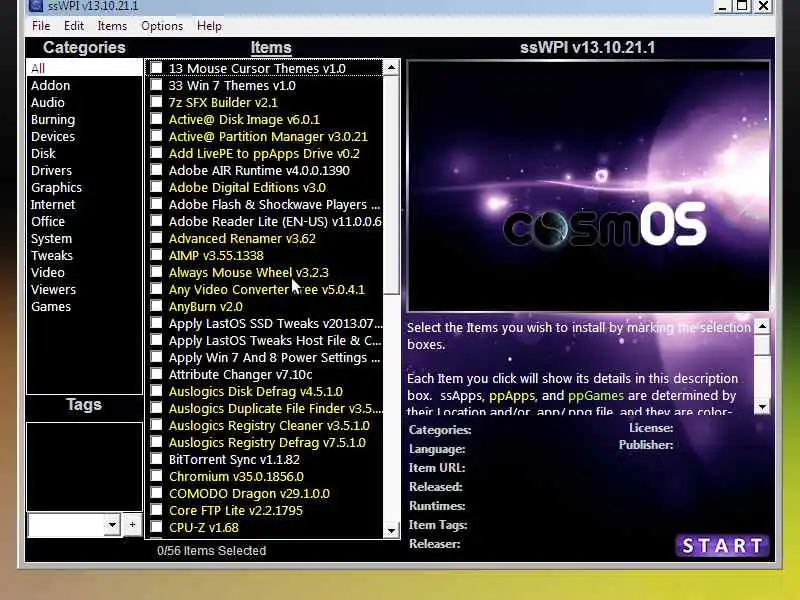Image resolution: width=800 pixels, height=600 pixels.
Task: Select Adobe Reader Lite (EN-US) item
Action: pos(275,221)
